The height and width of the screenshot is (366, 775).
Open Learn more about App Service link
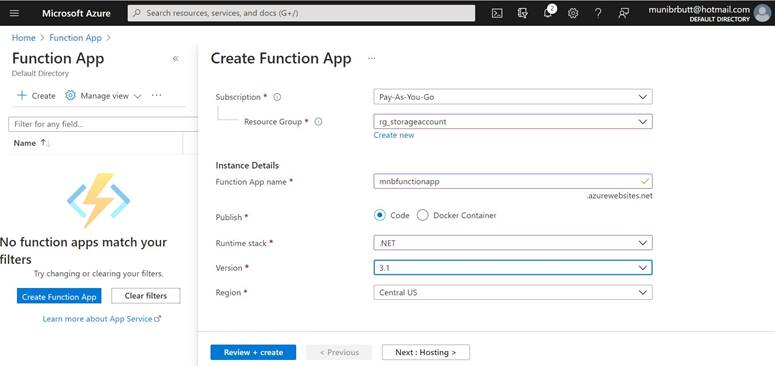click(x=102, y=319)
